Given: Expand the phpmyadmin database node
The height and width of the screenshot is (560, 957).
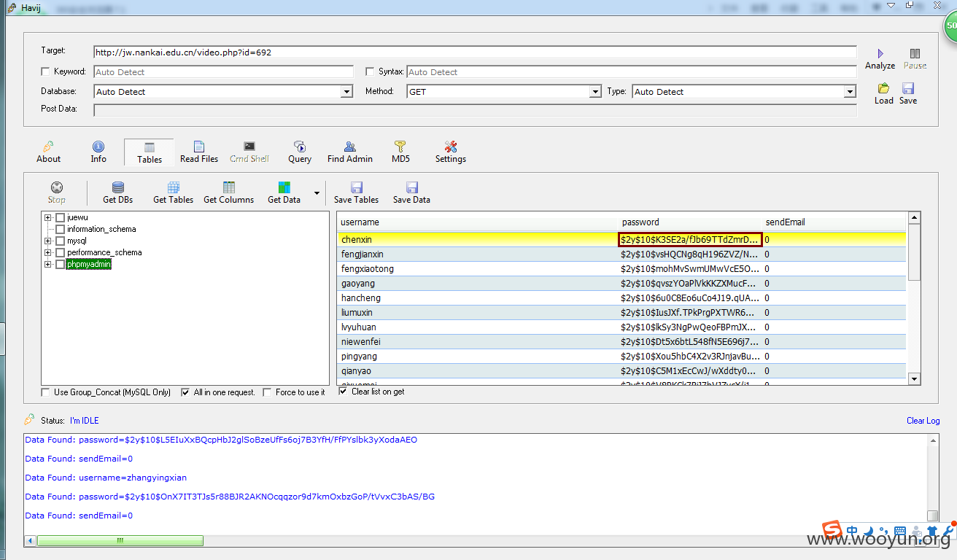Looking at the screenshot, I should [x=48, y=264].
